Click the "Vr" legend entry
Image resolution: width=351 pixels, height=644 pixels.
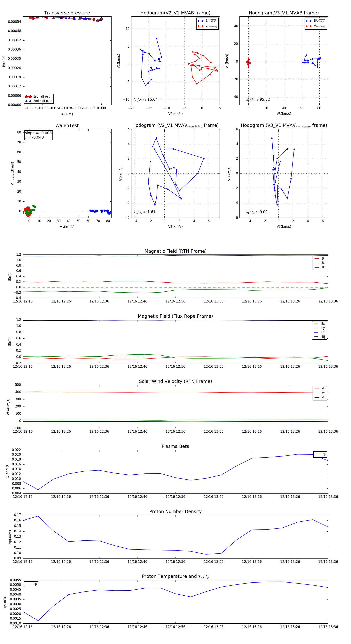tap(320, 389)
